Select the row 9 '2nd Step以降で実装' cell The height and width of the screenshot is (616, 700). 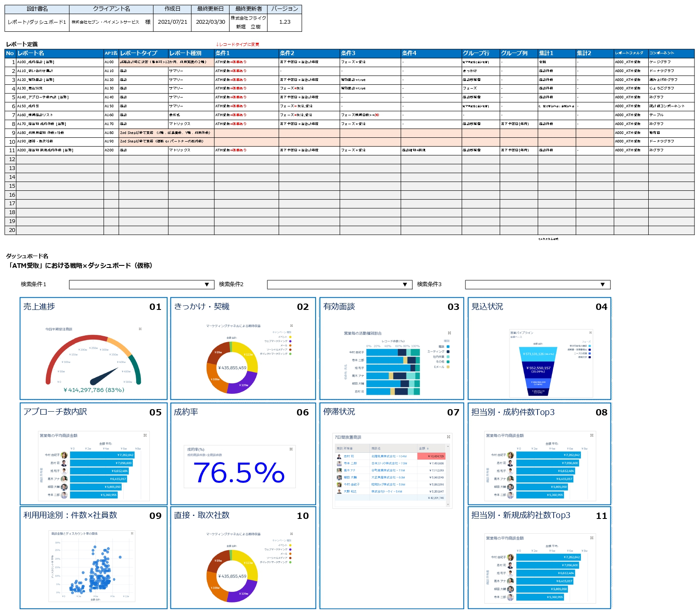[x=166, y=133]
